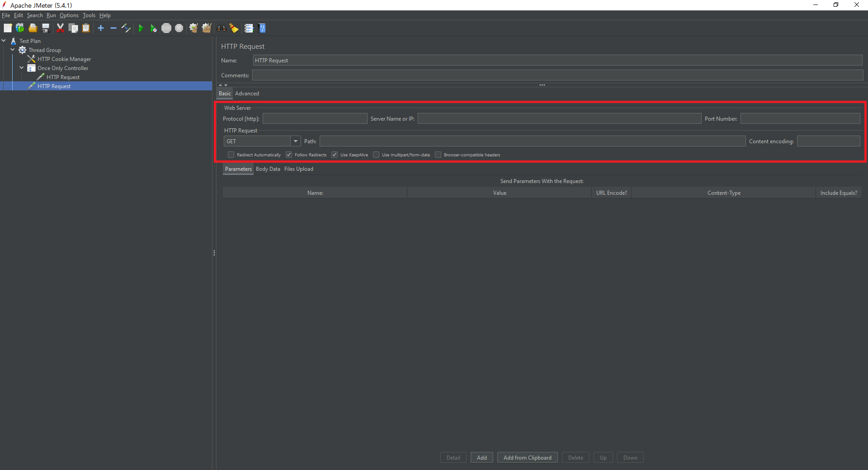Screen dimensions: 868x470
Task: Create a new test plan with toolbar icon
Action: click(8, 28)
